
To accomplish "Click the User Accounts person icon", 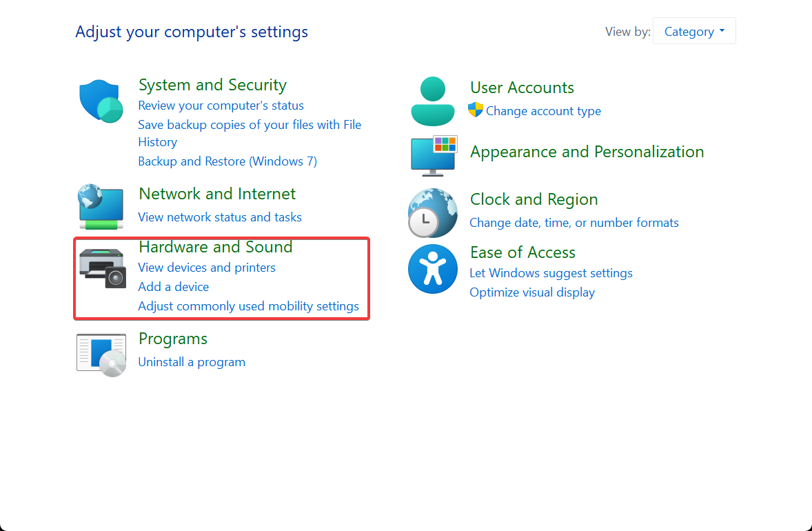I will [432, 101].
